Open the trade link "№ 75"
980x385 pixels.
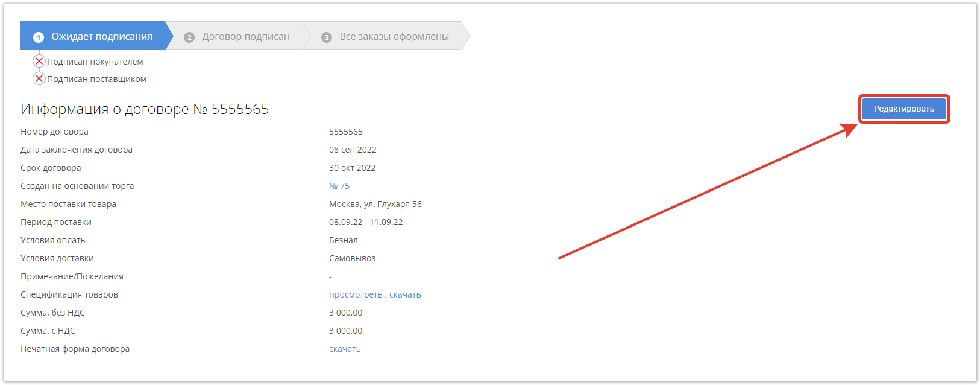click(339, 186)
